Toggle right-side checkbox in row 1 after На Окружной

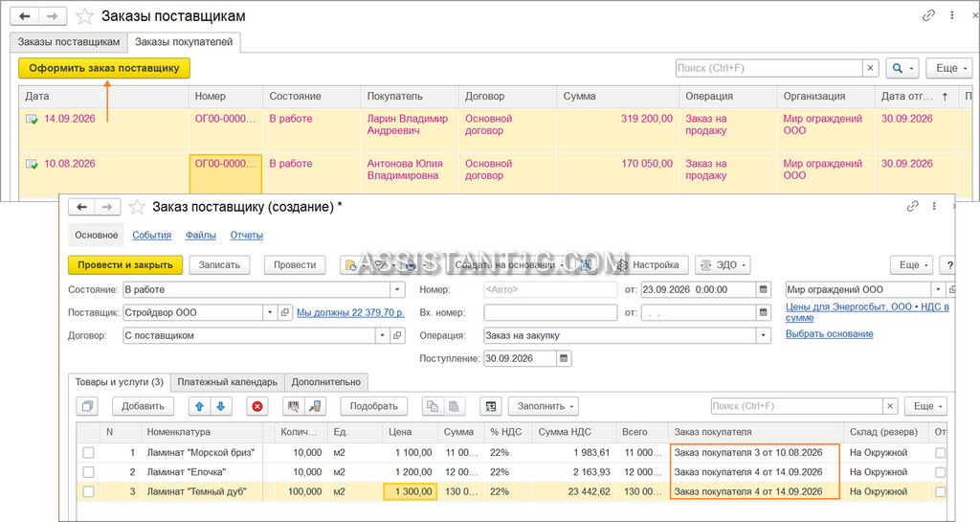coord(940,453)
